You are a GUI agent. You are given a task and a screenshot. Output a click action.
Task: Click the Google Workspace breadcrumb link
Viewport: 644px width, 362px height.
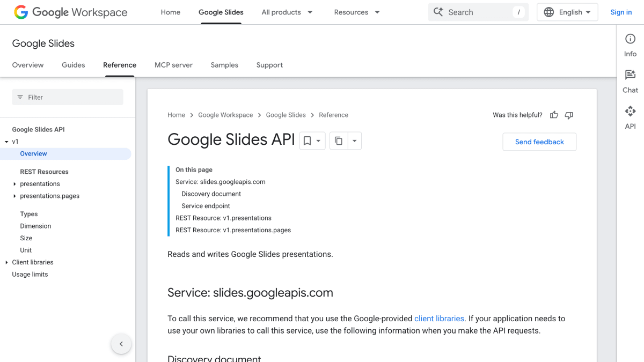[x=225, y=115]
